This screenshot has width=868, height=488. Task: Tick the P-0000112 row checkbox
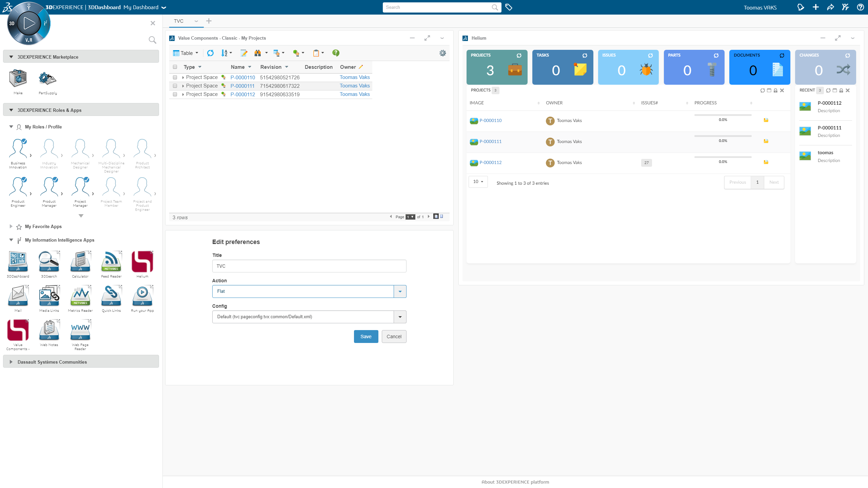tap(175, 95)
